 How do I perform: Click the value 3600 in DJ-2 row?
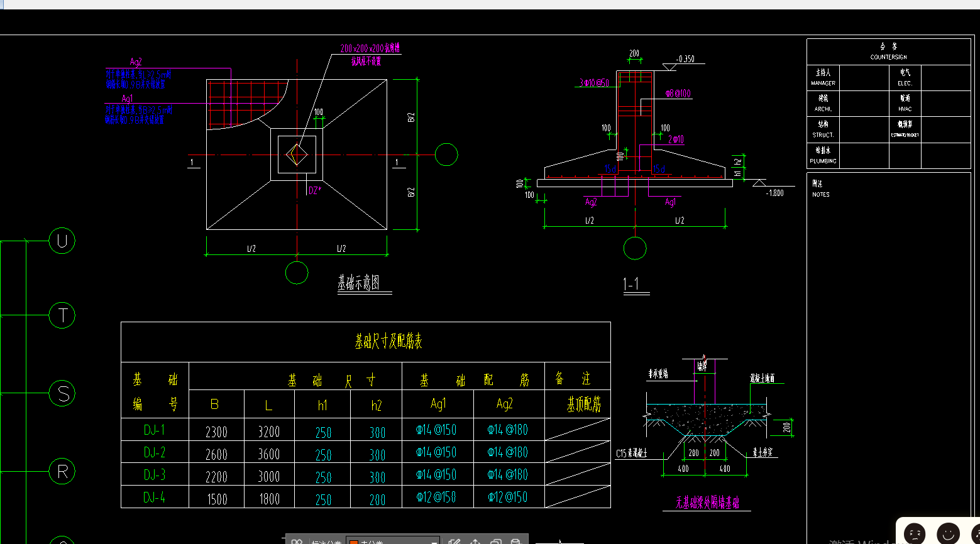(x=269, y=454)
